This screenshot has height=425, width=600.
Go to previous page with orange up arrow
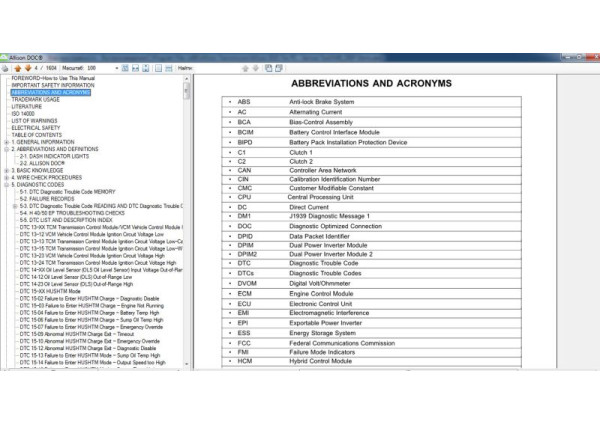point(19,67)
